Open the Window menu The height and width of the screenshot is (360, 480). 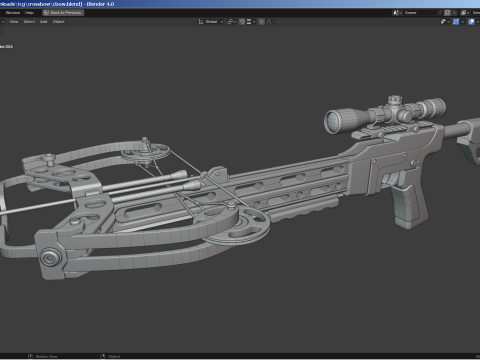[13, 13]
